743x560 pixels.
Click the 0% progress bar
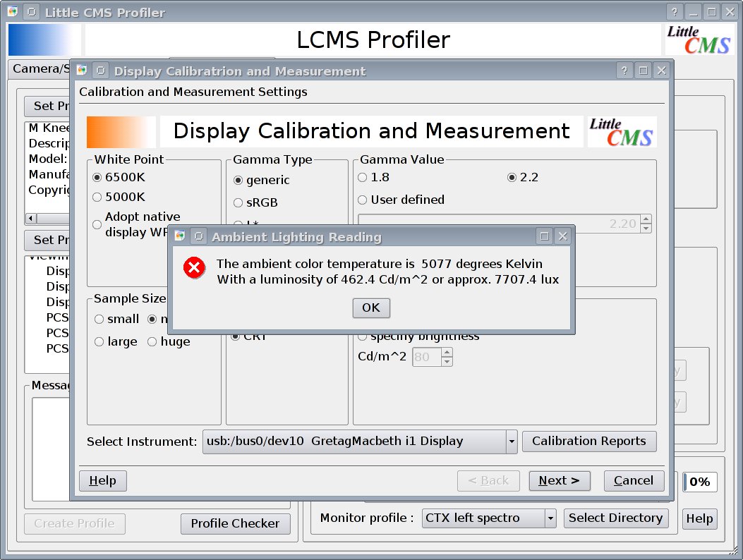coord(699,482)
